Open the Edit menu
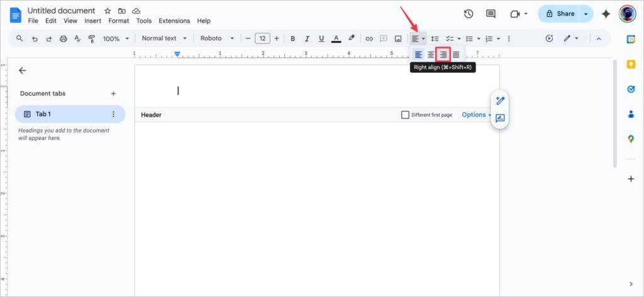644x297 pixels. 51,21
